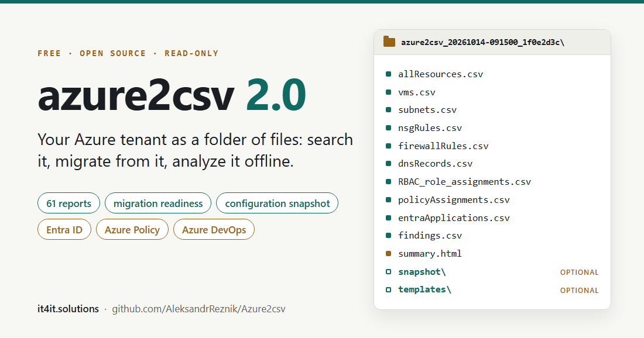Viewport: 644px width, 338px height.
Task: Click green bullet next to vms.csv
Action: 389,92
